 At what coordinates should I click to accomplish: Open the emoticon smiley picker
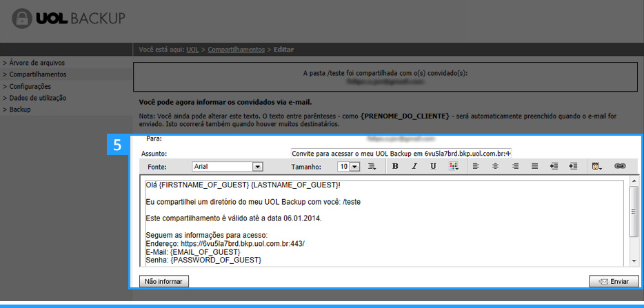coord(596,166)
